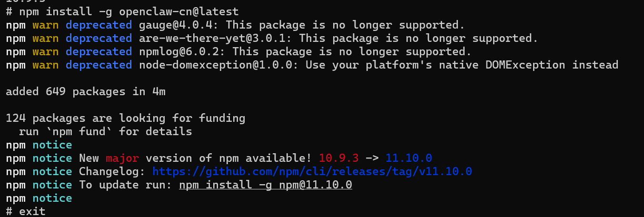The height and width of the screenshot is (217, 644).
Task: Click the "exit" command on the last line
Action: [32, 211]
